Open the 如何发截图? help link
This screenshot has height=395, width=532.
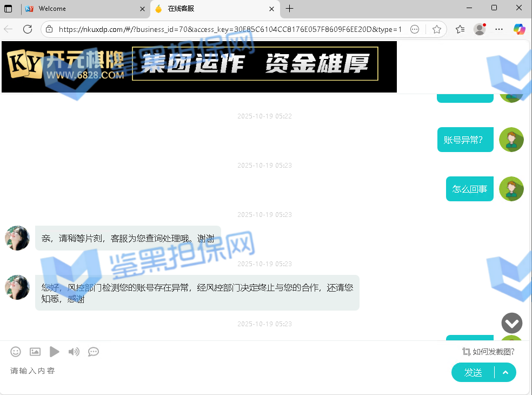(x=488, y=352)
